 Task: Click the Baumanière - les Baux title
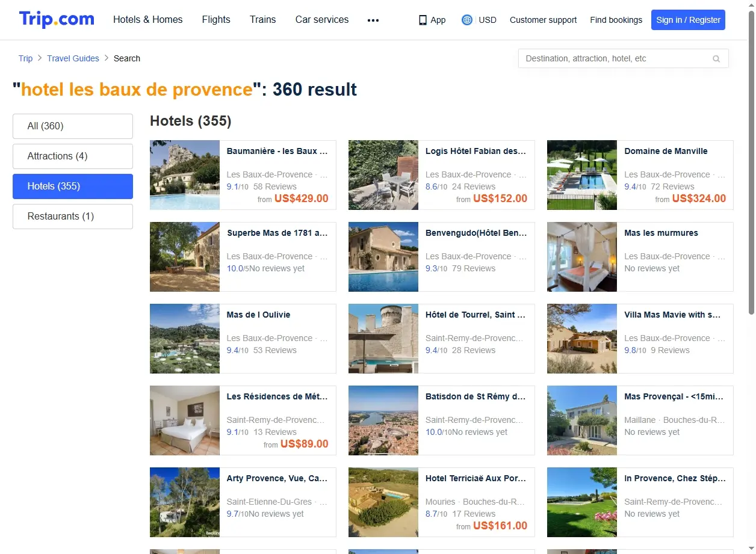pos(277,151)
